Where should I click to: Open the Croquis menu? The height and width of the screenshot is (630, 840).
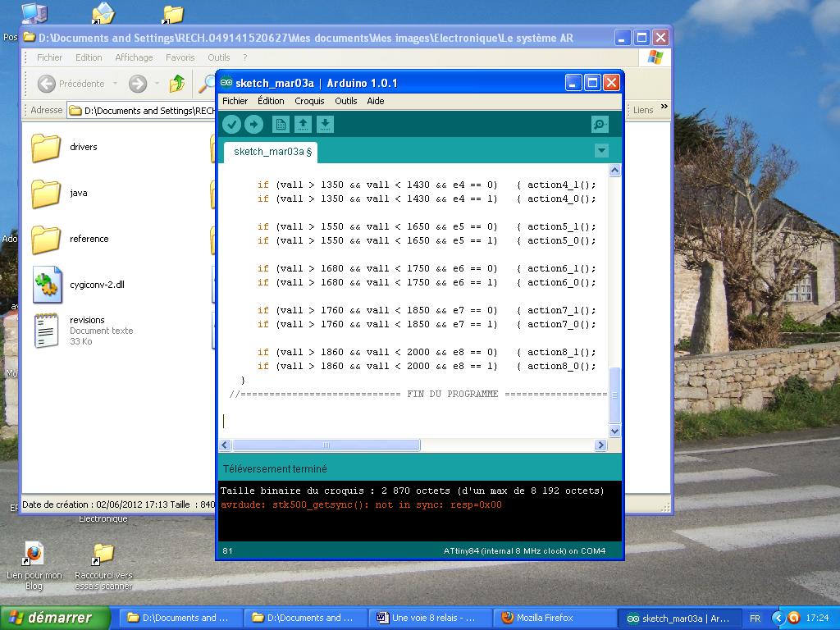309,101
